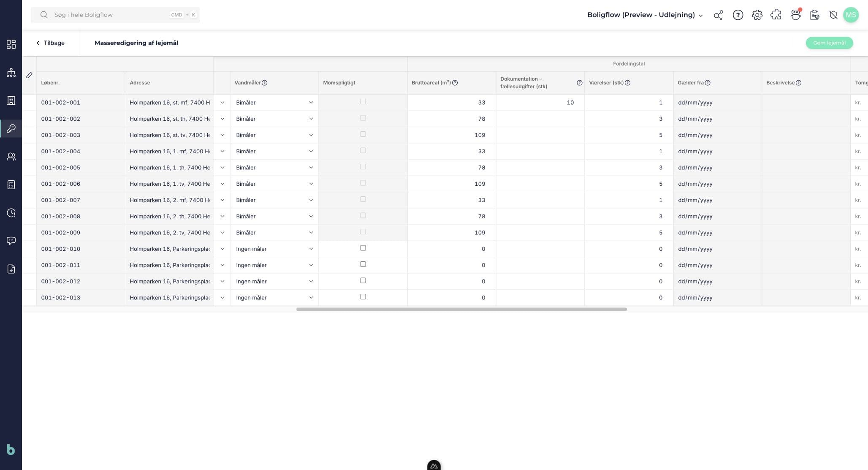The height and width of the screenshot is (470, 868).
Task: Show help tooltip for Vandmåler column
Action: [x=265, y=83]
